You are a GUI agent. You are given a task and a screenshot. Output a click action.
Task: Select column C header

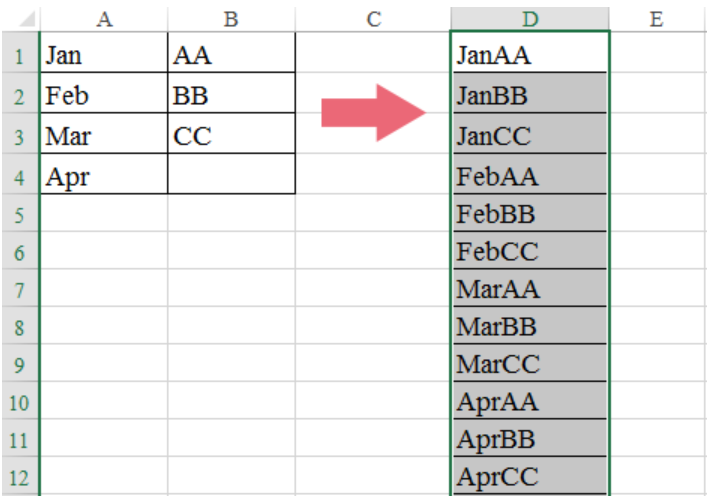click(373, 19)
